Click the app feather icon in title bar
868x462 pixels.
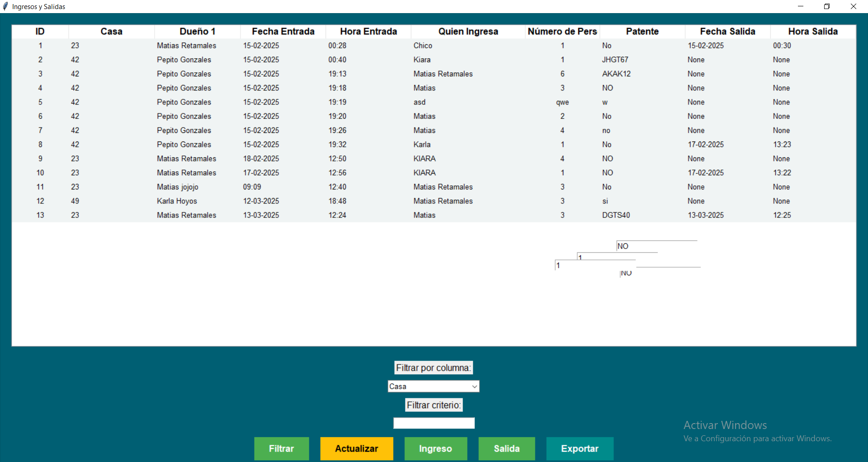click(x=5, y=6)
